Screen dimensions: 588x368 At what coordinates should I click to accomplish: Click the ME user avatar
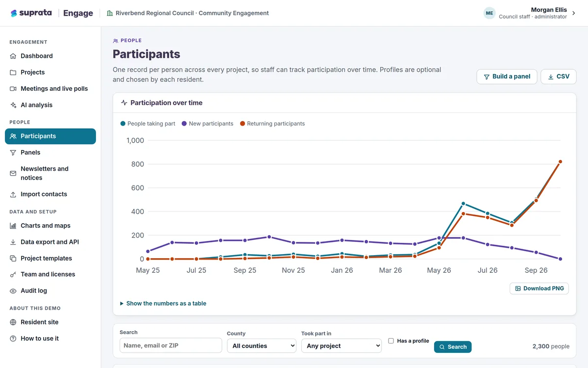pos(490,13)
